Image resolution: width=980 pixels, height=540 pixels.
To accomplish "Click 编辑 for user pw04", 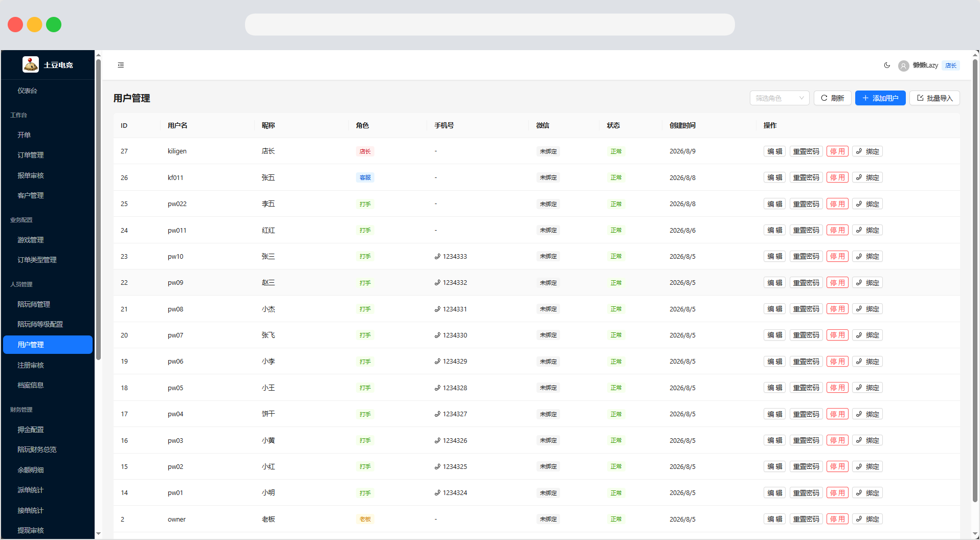I will pyautogui.click(x=774, y=414).
